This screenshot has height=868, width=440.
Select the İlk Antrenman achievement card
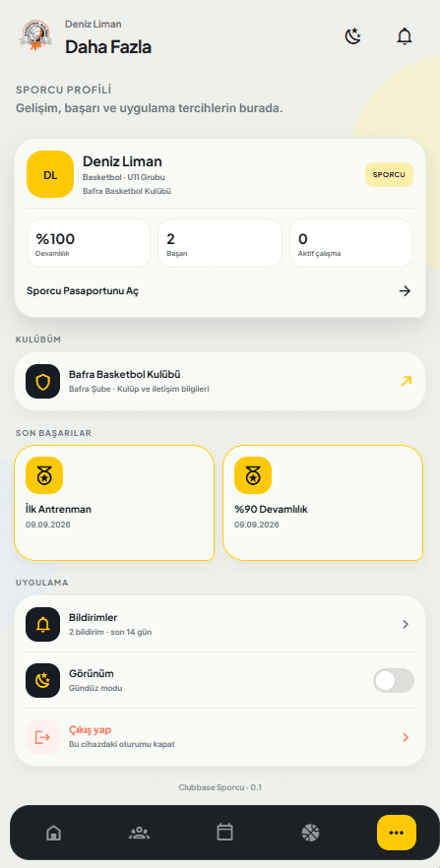pyautogui.click(x=114, y=503)
